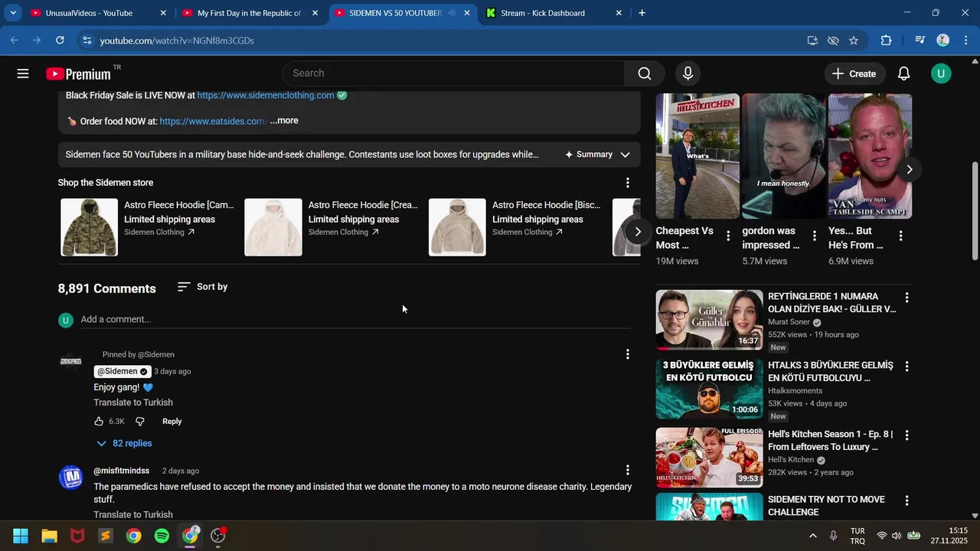Open Astro Fleece Hoodie Cream product thumbnail
Image resolution: width=980 pixels, height=551 pixels.
(x=273, y=227)
